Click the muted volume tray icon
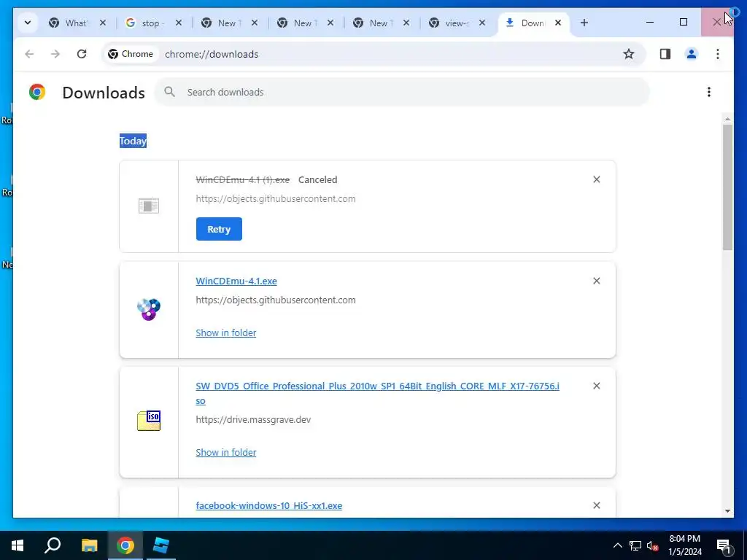The image size is (747, 560). tap(653, 545)
